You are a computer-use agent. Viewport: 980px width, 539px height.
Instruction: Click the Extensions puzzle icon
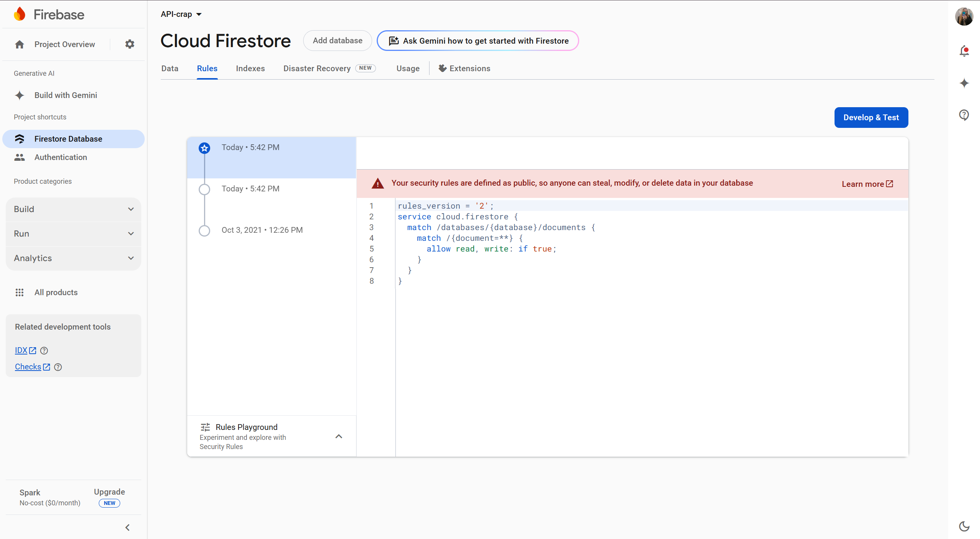pyautogui.click(x=443, y=68)
